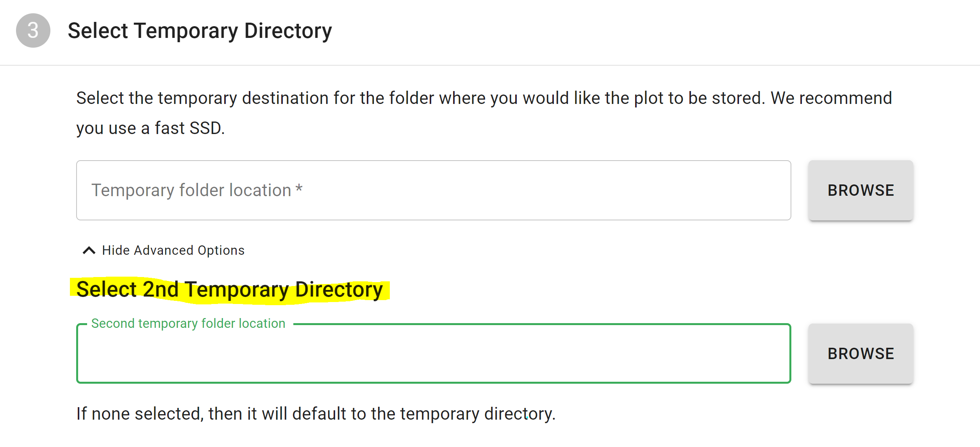Viewport: 980px width, 447px height.
Task: Click the highlighted Select 2nd Temporary Directory heading
Action: pyautogui.click(x=230, y=290)
